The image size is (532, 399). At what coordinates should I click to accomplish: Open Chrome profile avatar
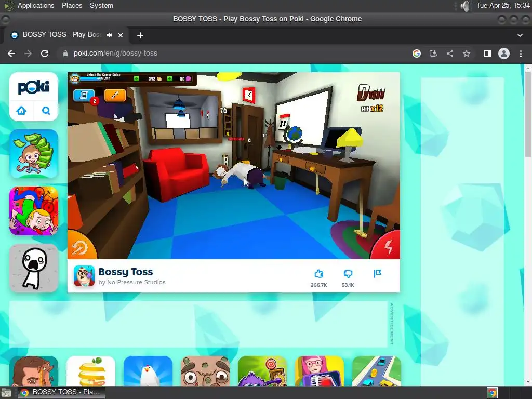(504, 54)
